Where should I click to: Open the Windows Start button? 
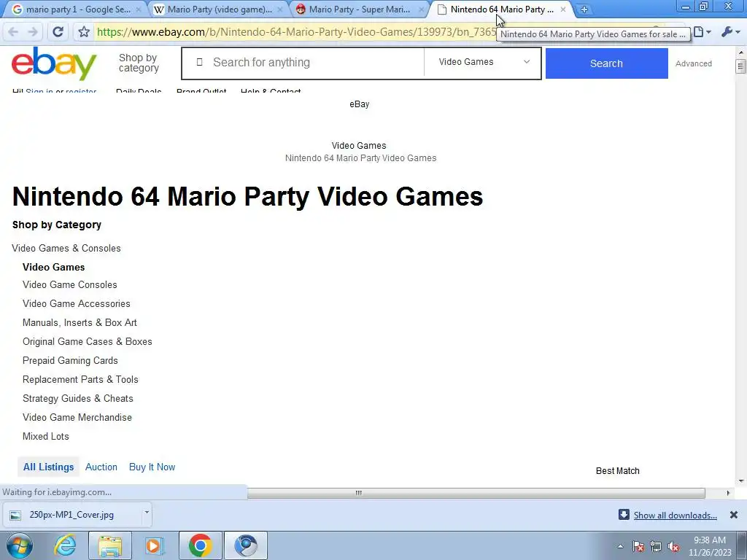tap(20, 545)
